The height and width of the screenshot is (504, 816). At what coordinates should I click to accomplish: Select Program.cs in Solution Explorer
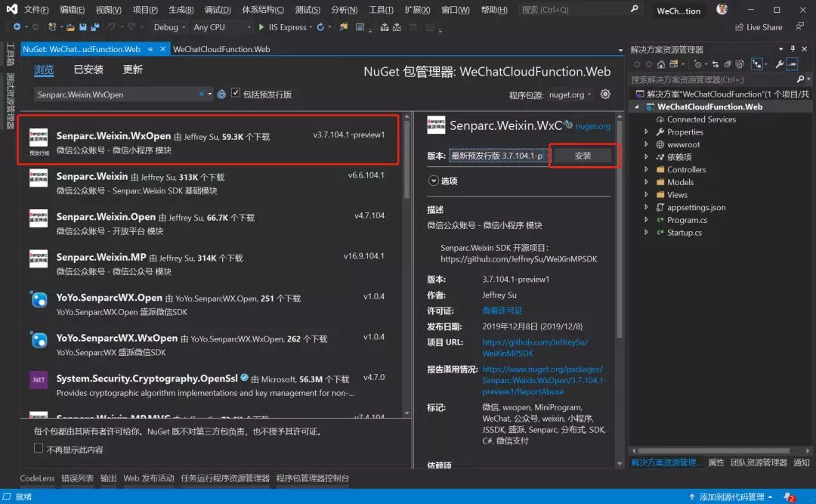pyautogui.click(x=687, y=220)
